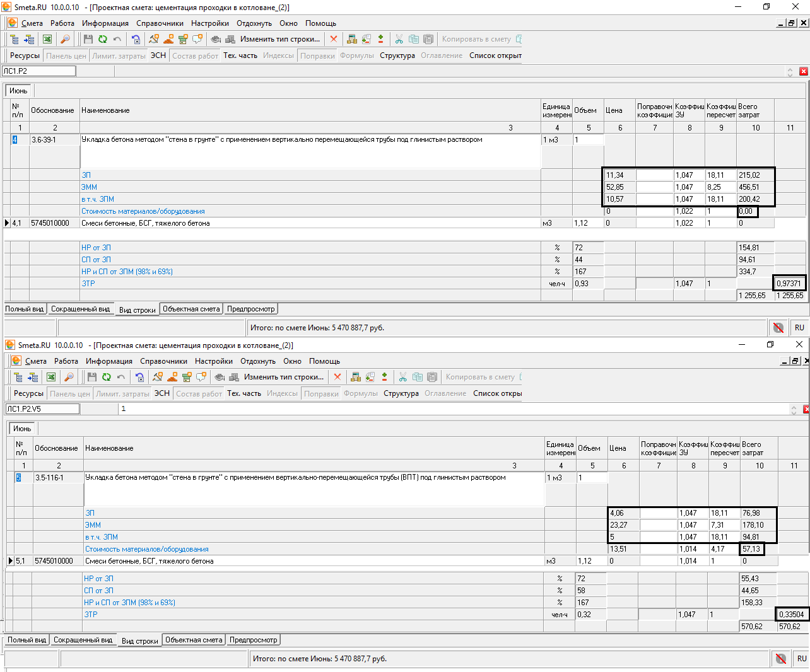Click the undo arrow icon in the lower window toolbar
This screenshot has width=810, height=672.
121,377
